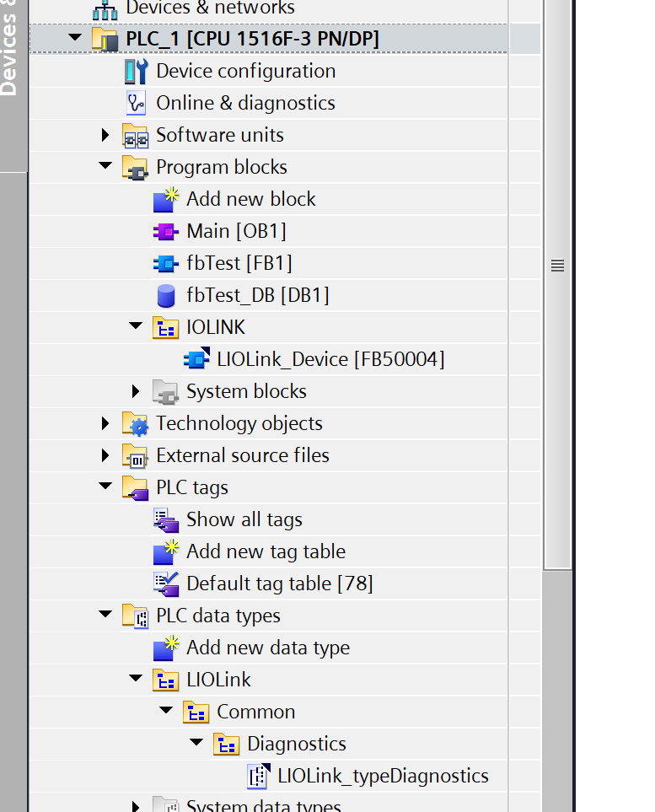The height and width of the screenshot is (812, 655).
Task: Click the LIOLink_typeDiagnostics data type icon
Action: (257, 777)
